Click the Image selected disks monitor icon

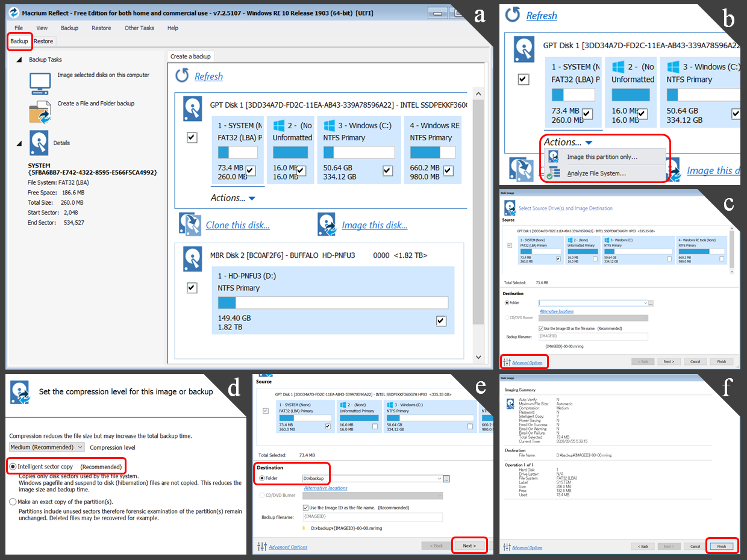point(40,83)
